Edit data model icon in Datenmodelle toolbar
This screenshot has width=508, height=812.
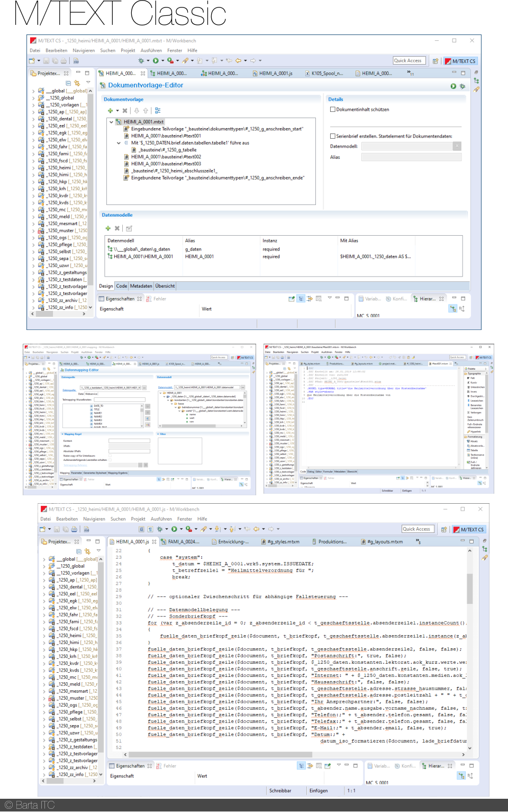point(129,228)
